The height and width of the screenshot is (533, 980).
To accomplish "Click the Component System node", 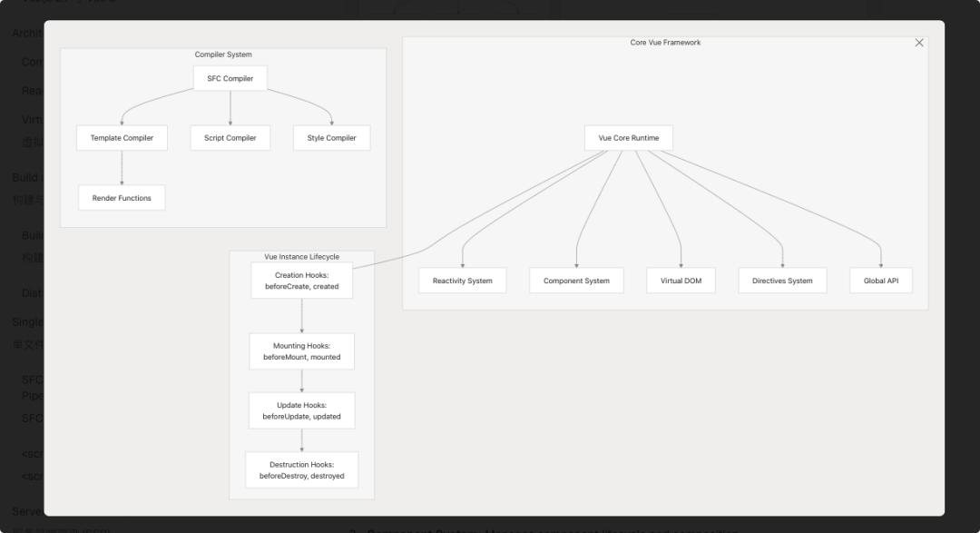I will (x=576, y=281).
